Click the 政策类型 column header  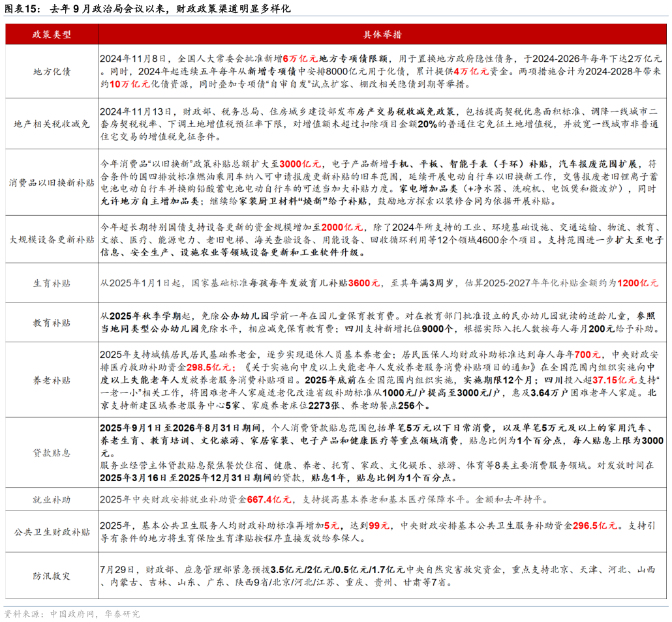click(52, 34)
